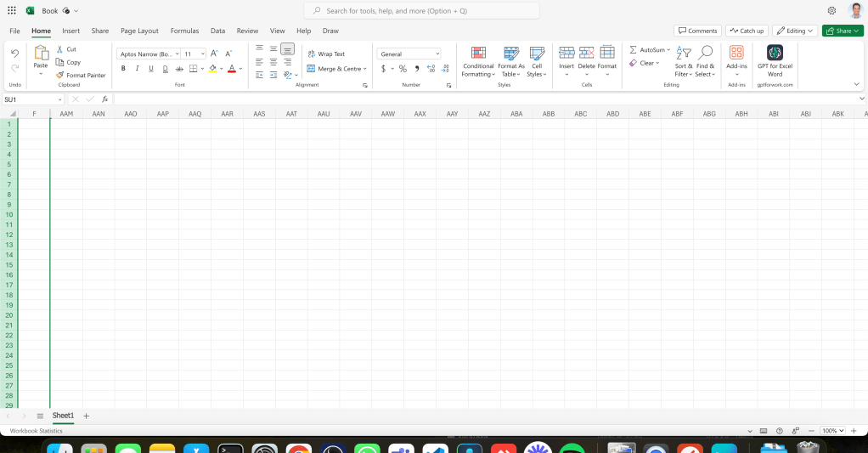
Task: Open the File menu
Action: pos(15,31)
